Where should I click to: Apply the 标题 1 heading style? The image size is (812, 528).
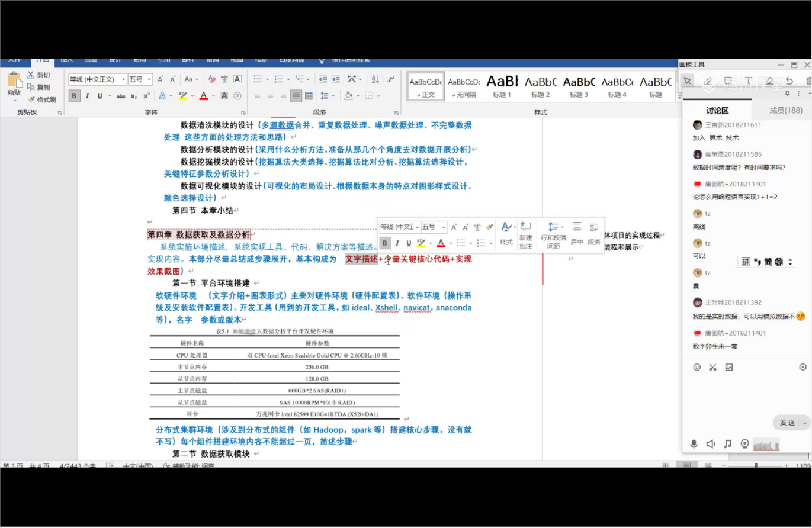[x=502, y=87]
